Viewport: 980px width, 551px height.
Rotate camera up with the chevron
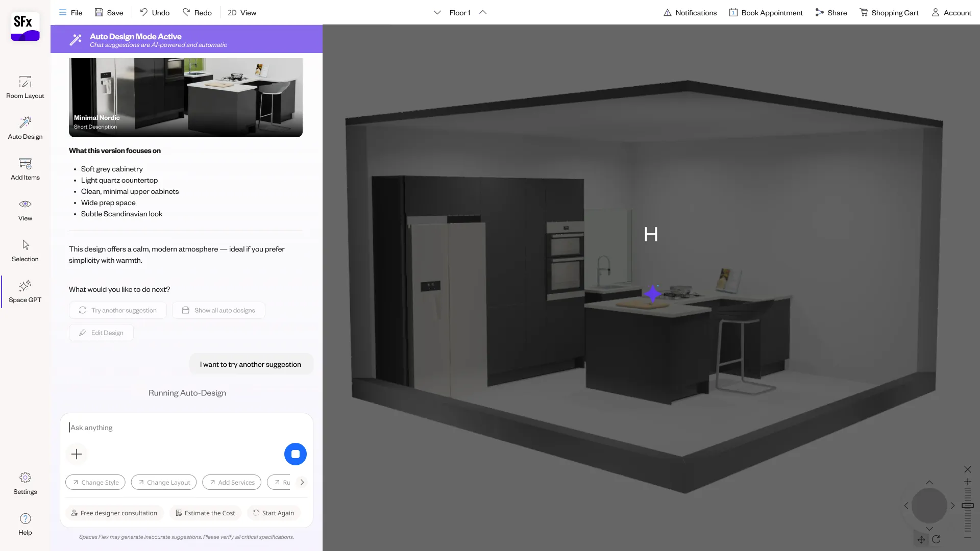coord(929,483)
